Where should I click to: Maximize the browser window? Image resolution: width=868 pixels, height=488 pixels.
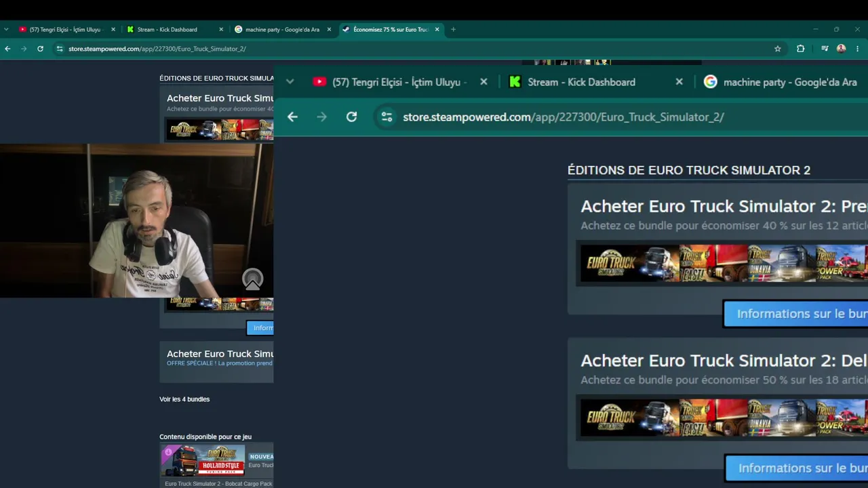pos(837,29)
